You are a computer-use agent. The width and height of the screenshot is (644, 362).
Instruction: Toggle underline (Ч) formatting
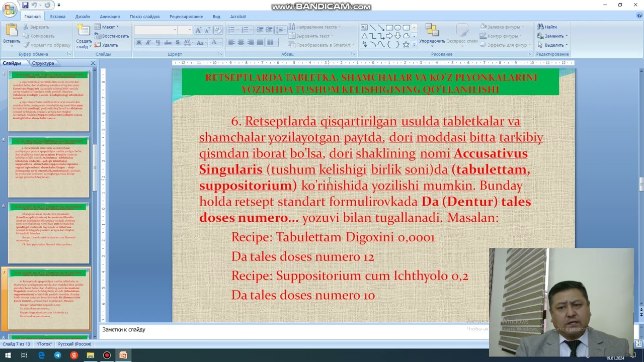pos(158,43)
